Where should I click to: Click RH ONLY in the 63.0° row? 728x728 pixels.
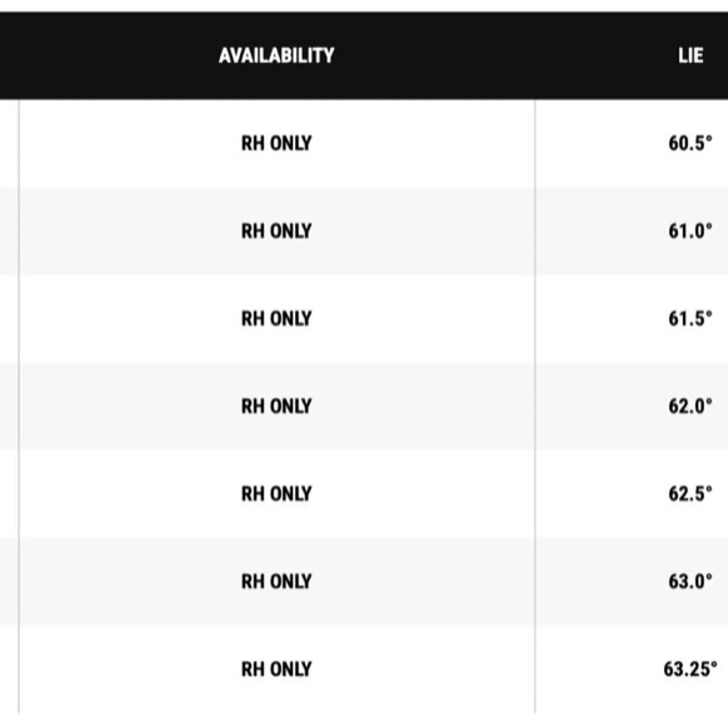(276, 581)
